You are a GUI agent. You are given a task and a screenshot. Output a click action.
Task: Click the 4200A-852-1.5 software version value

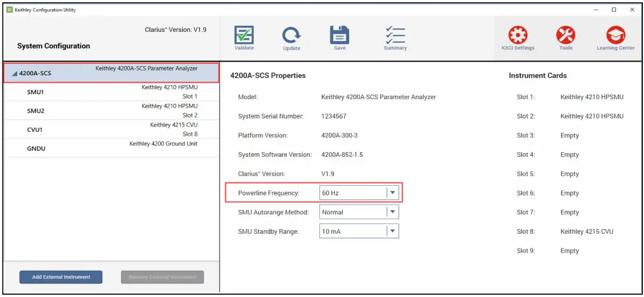[x=342, y=154]
